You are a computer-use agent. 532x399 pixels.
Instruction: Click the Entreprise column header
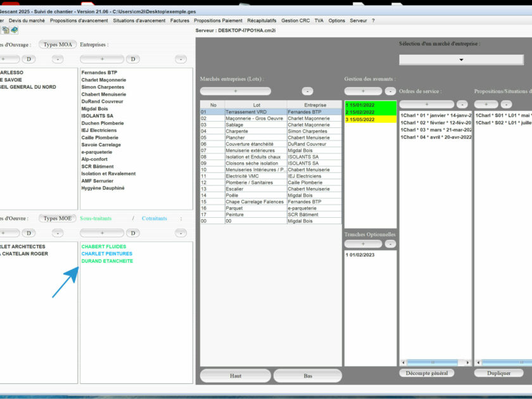315,105
